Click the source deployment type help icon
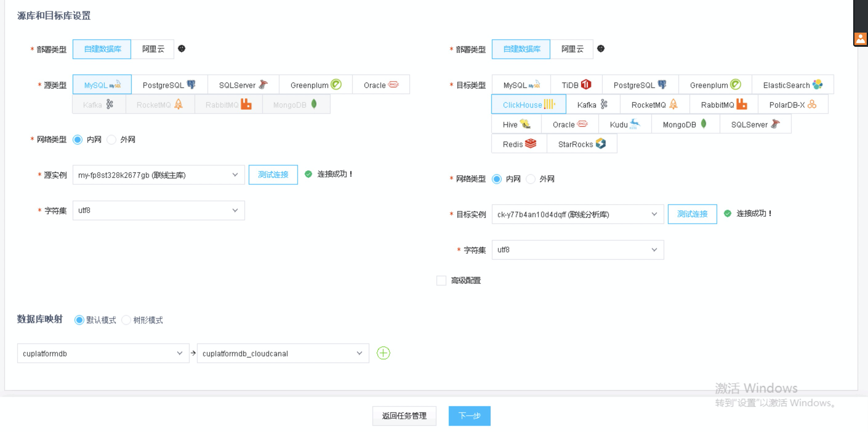This screenshot has width=868, height=432. [x=182, y=49]
